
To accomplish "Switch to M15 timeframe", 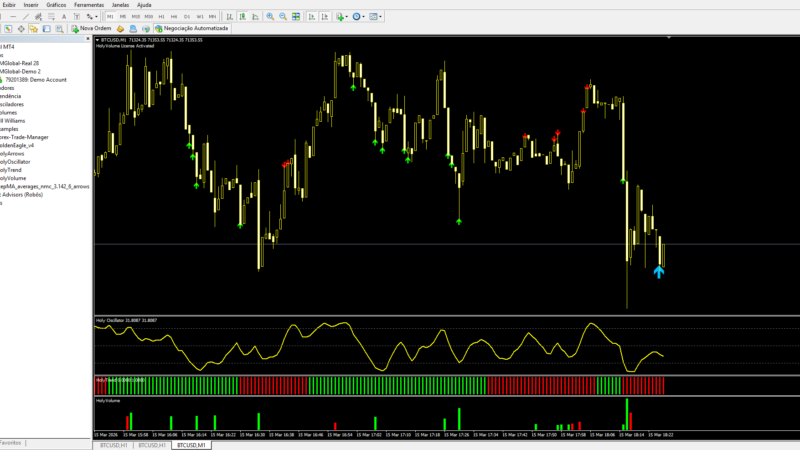I will click(x=136, y=16).
